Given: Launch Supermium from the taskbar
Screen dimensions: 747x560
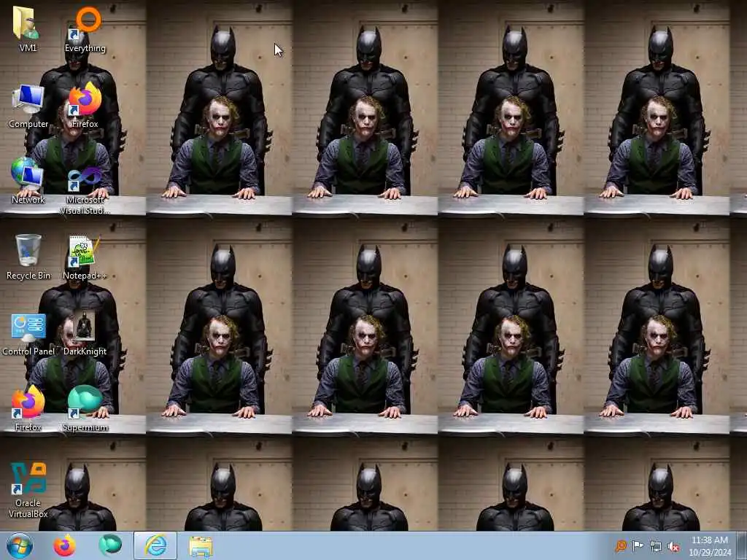Looking at the screenshot, I should [x=110, y=545].
